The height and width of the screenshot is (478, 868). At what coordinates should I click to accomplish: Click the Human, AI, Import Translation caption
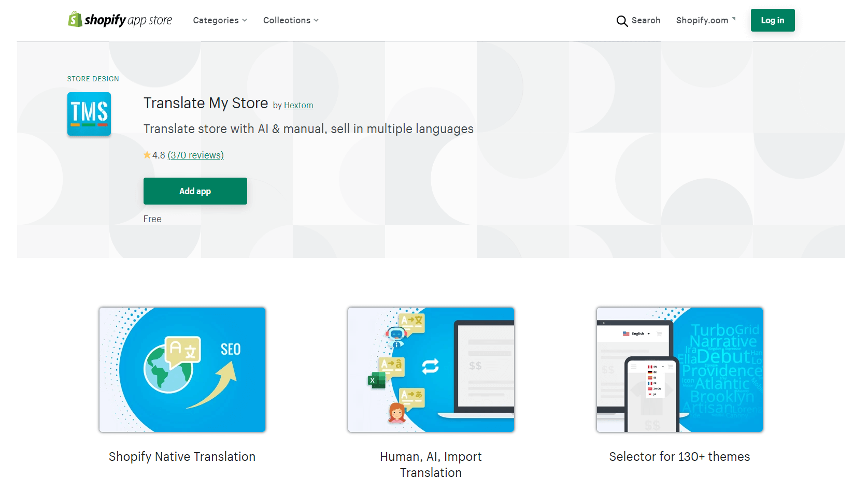(x=431, y=464)
